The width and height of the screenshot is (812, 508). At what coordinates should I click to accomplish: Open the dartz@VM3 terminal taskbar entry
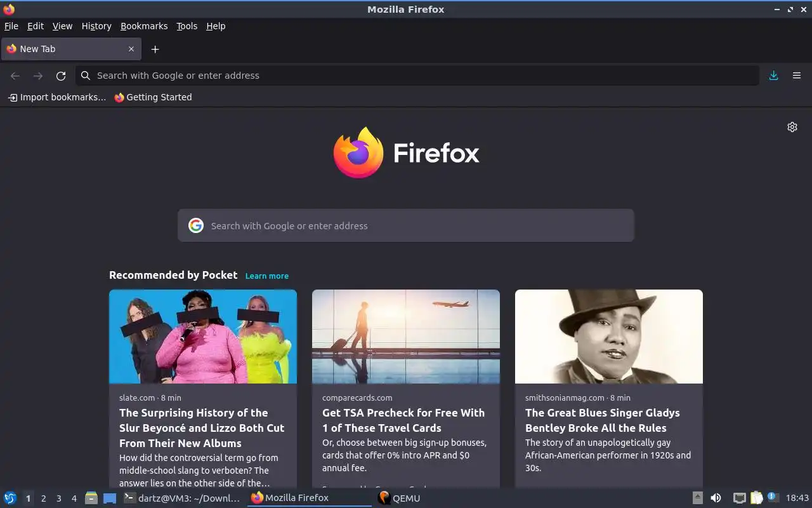click(182, 498)
